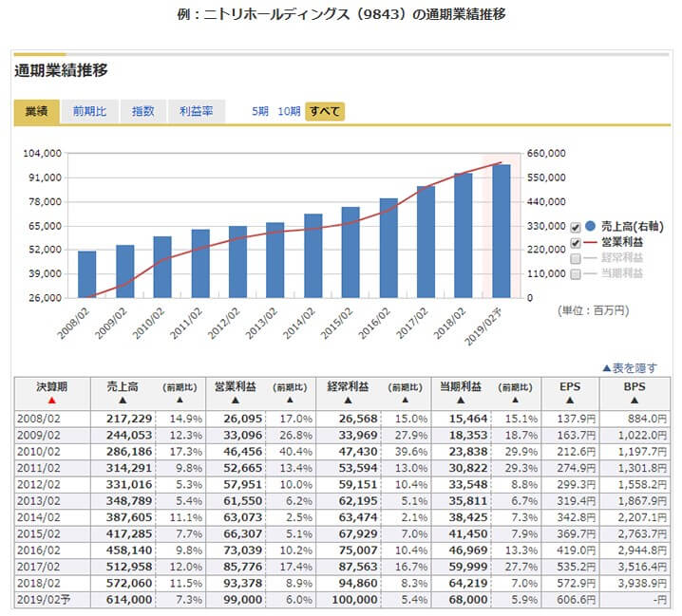Click the 2011/02 sales bar

[200, 264]
